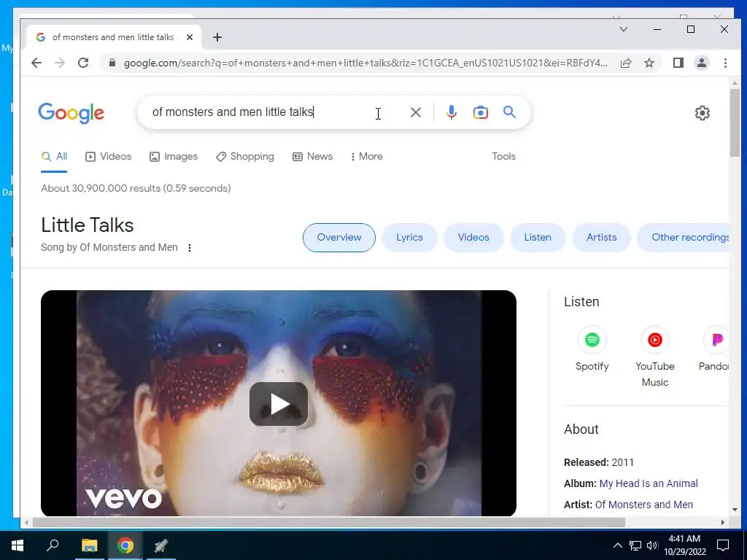Open My Head Is an Animal album link
The width and height of the screenshot is (747, 560).
[649, 484]
